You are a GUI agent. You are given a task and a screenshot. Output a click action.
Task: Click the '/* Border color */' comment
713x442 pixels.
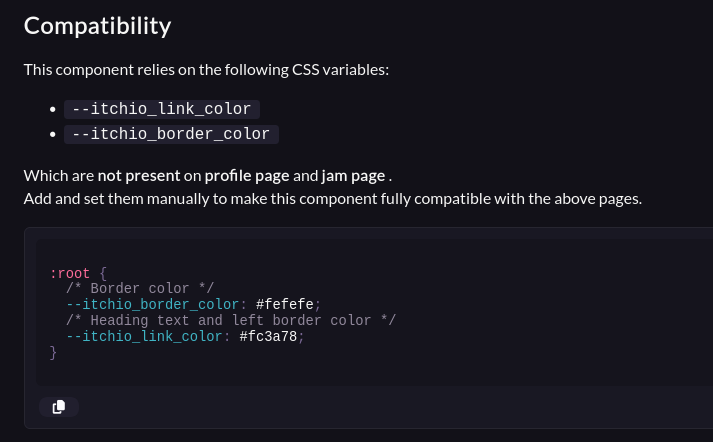pos(140,288)
